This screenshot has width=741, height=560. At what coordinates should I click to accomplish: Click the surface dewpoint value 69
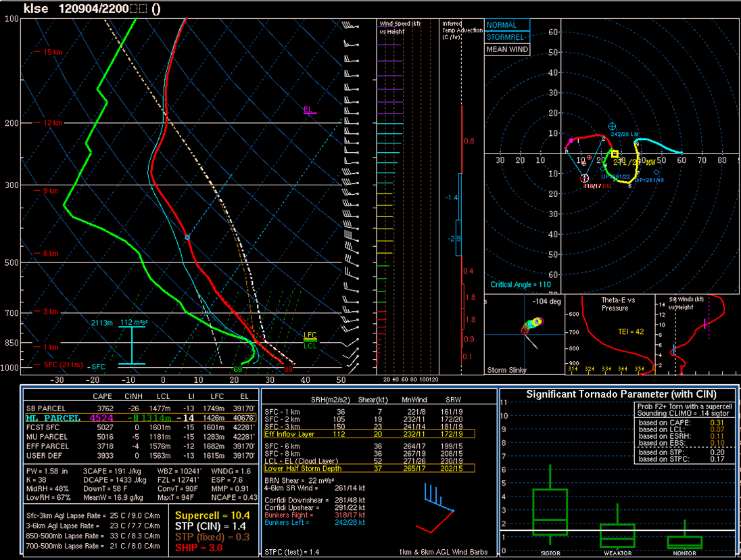(238, 369)
